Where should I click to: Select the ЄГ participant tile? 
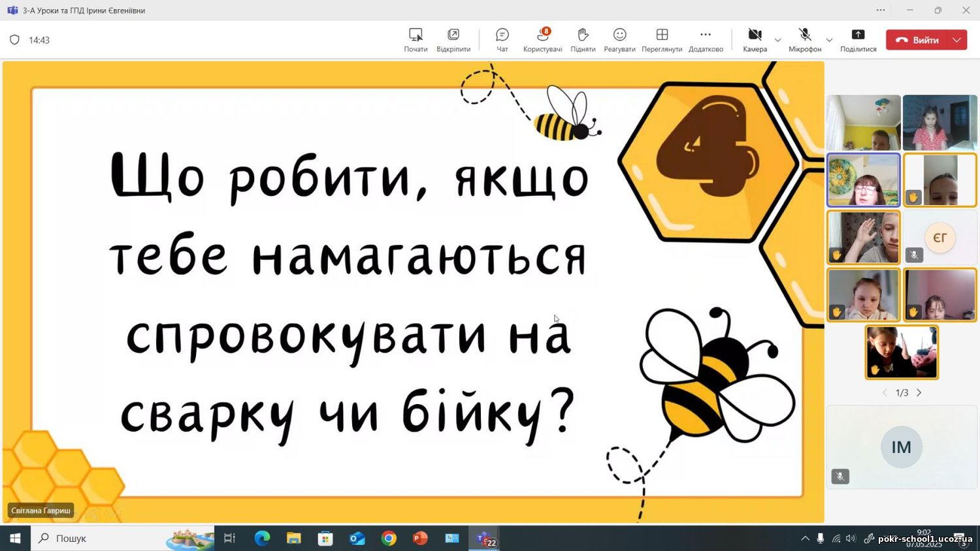(939, 238)
